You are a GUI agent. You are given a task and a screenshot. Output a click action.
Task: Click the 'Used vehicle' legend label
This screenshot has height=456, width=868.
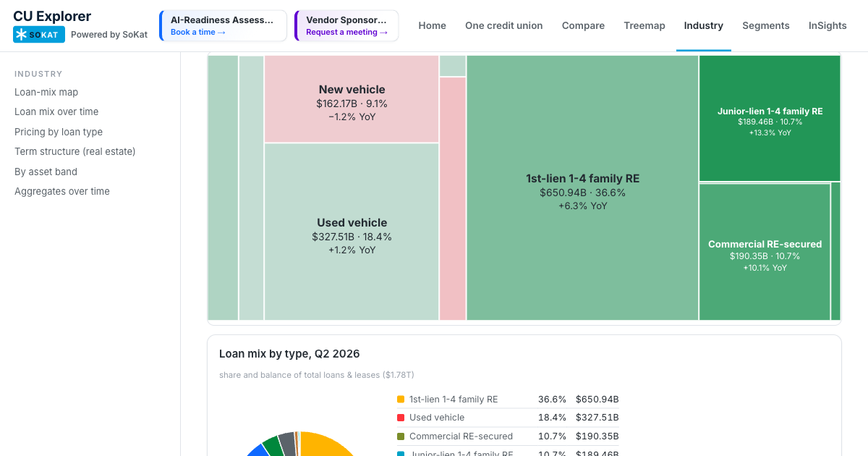click(x=437, y=418)
